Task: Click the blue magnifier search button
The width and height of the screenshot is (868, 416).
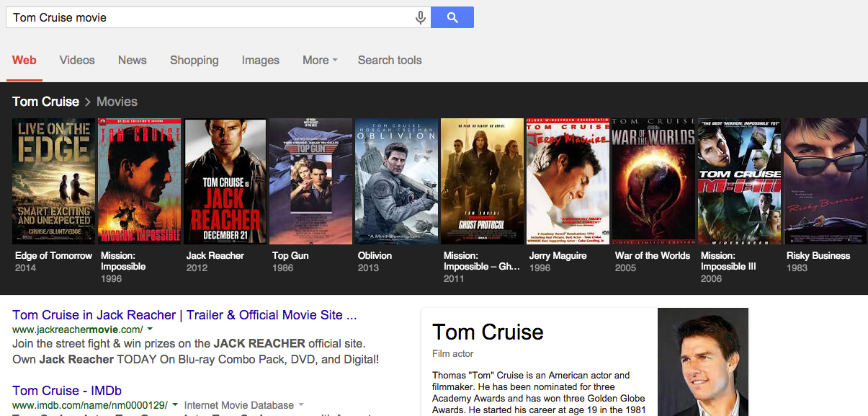Action: coord(452,18)
